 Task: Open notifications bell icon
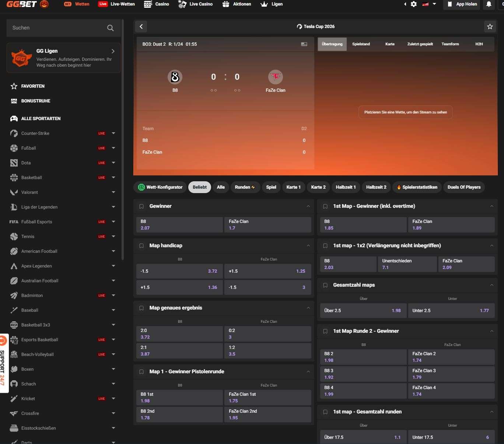pos(489,4)
